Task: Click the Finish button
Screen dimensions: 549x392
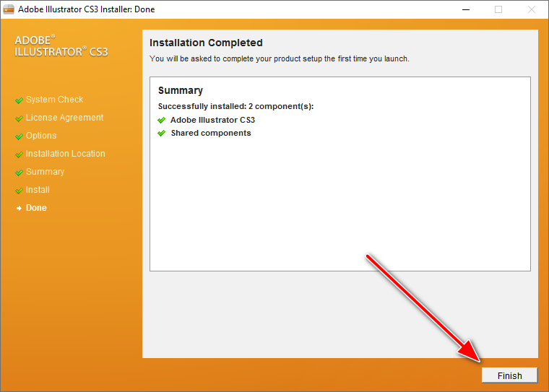Action: [509, 375]
